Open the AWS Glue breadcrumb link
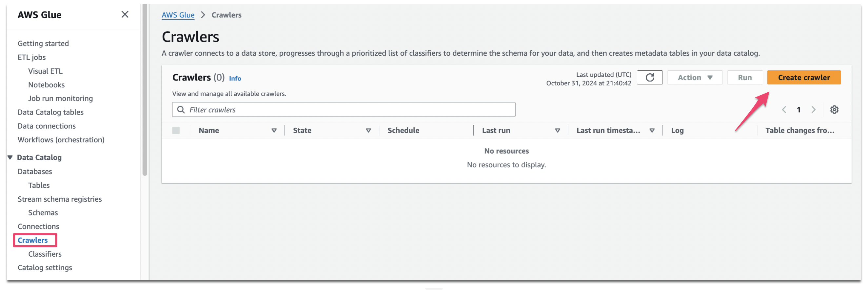868x290 pixels. click(178, 15)
